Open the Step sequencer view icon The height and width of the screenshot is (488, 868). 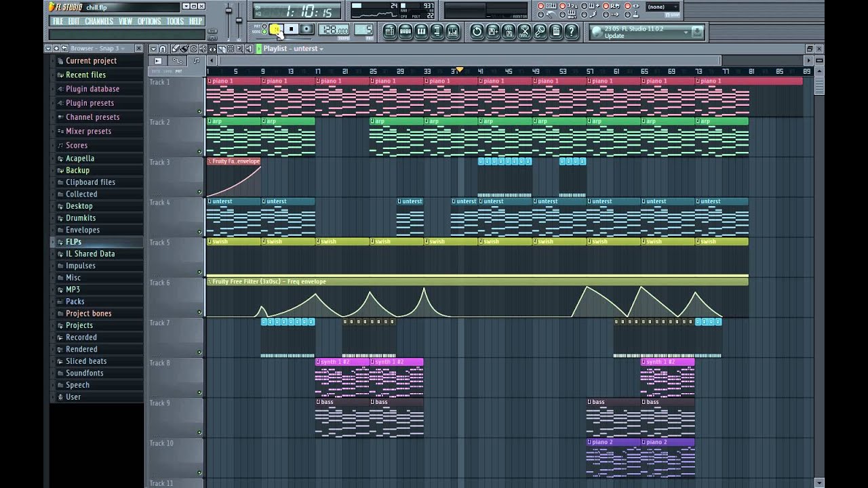pos(406,31)
